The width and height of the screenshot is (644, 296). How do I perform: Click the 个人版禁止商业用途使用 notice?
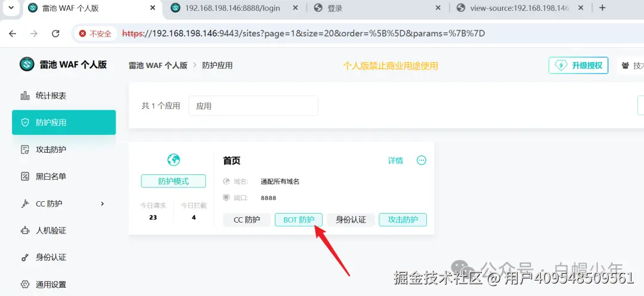click(x=391, y=66)
